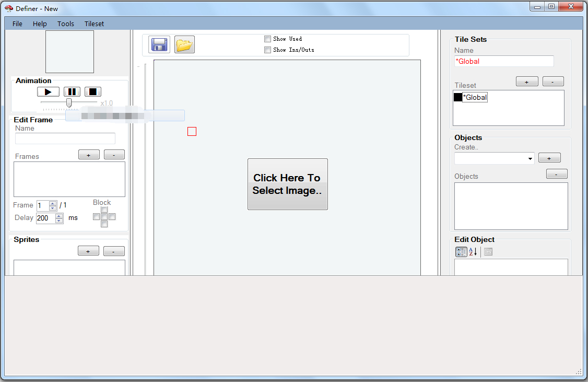Screen dimensions: 588x382
Task: Click the Definer app icon in title bar
Action: pyautogui.click(x=9, y=8)
